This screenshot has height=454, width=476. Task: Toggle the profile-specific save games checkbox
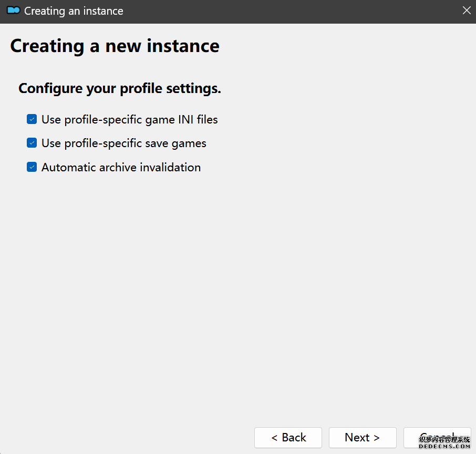coord(32,143)
